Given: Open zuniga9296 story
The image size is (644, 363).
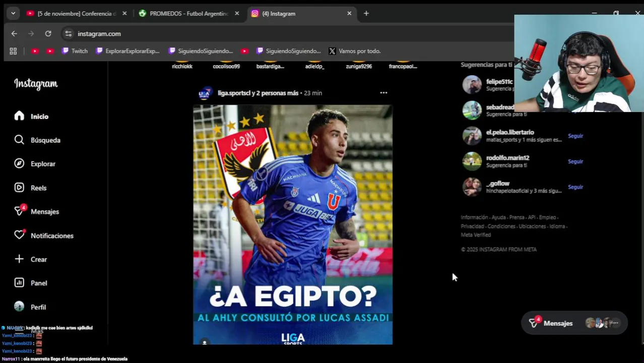Looking at the screenshot, I should 359,66.
